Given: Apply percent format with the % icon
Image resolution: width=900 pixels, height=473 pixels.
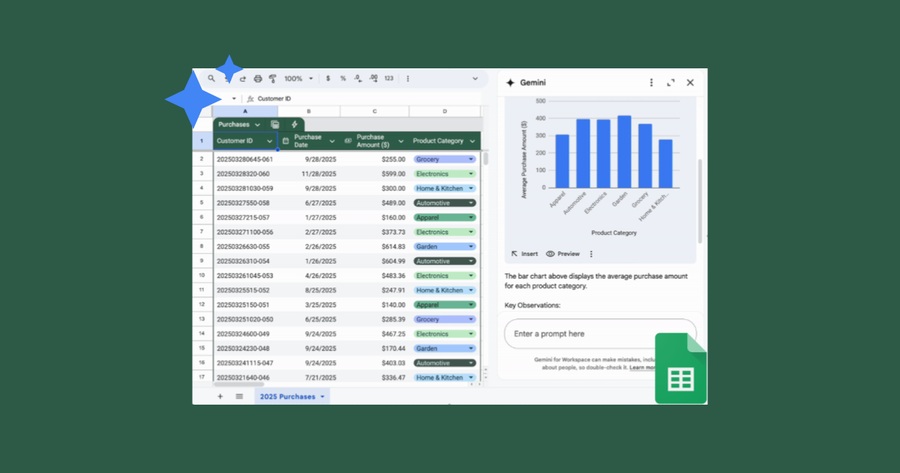Looking at the screenshot, I should click(x=343, y=79).
